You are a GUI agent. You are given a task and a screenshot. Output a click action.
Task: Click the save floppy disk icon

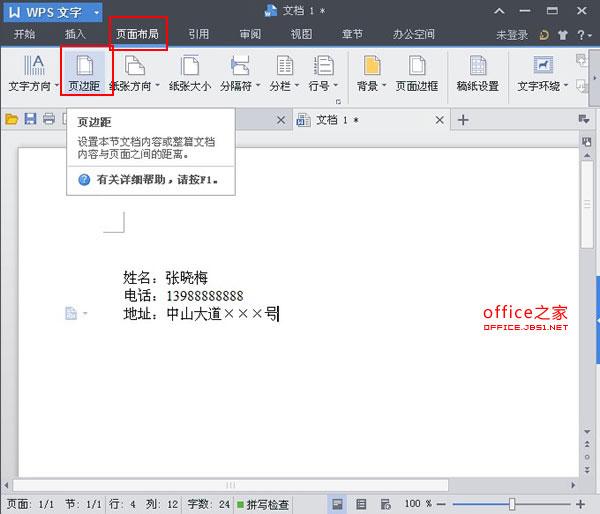pos(30,119)
